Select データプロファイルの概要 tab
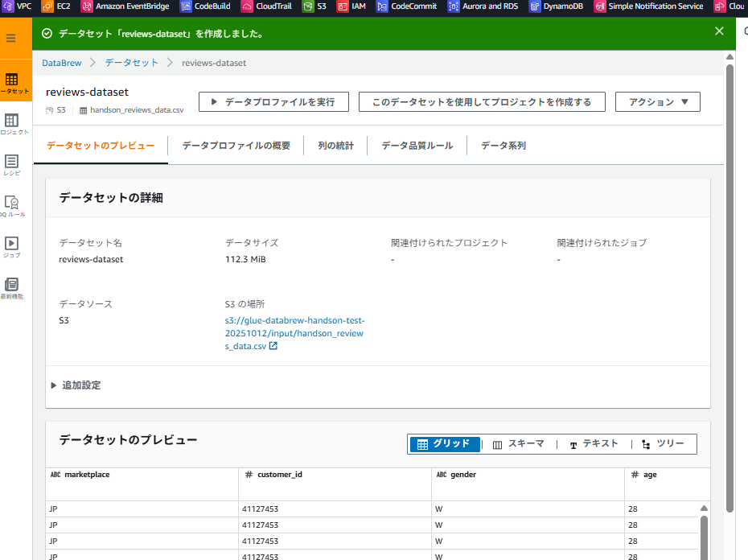Viewport: 748px width, 560px height. [236, 146]
